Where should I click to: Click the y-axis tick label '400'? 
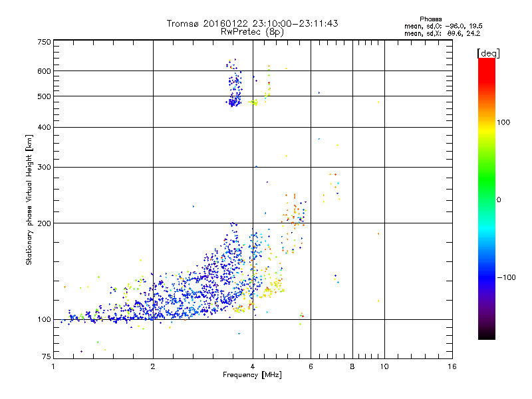(x=44, y=127)
